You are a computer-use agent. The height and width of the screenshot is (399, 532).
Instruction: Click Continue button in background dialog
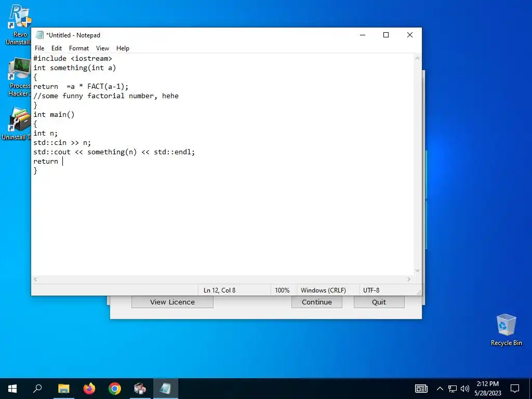316,302
